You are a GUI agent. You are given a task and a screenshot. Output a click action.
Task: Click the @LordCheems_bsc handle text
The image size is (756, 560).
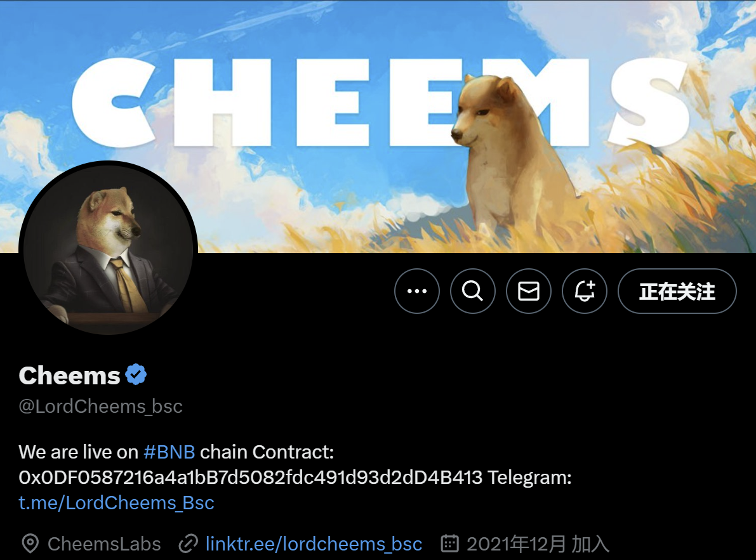click(x=100, y=407)
